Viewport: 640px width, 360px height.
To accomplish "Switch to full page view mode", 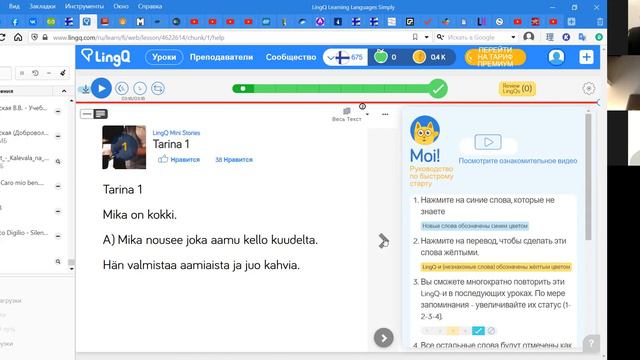I will click(x=100, y=114).
